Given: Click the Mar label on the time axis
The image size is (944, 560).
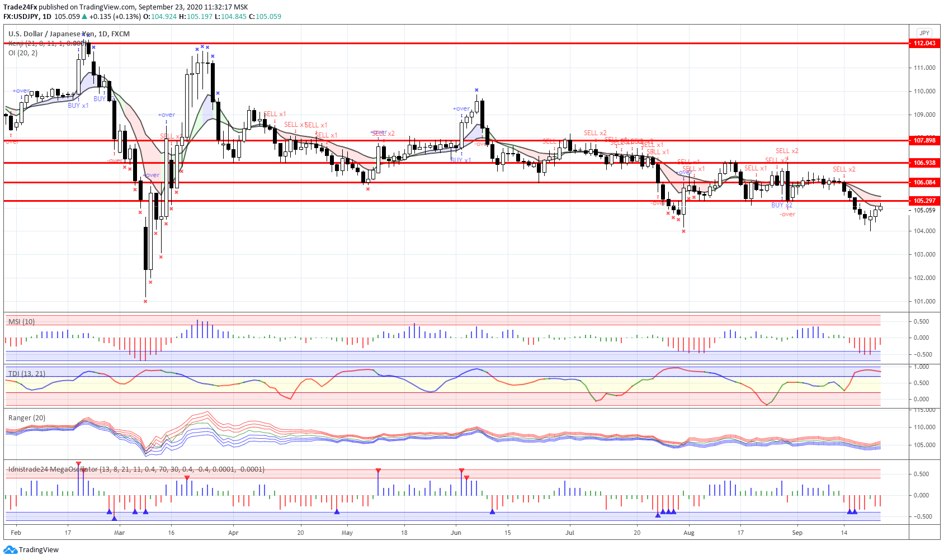Looking at the screenshot, I should tap(119, 533).
